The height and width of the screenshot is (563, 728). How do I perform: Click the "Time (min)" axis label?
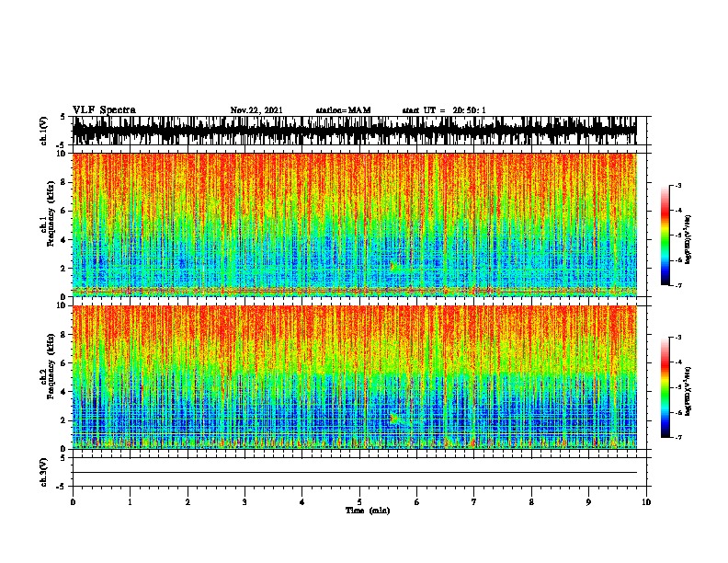368,511
